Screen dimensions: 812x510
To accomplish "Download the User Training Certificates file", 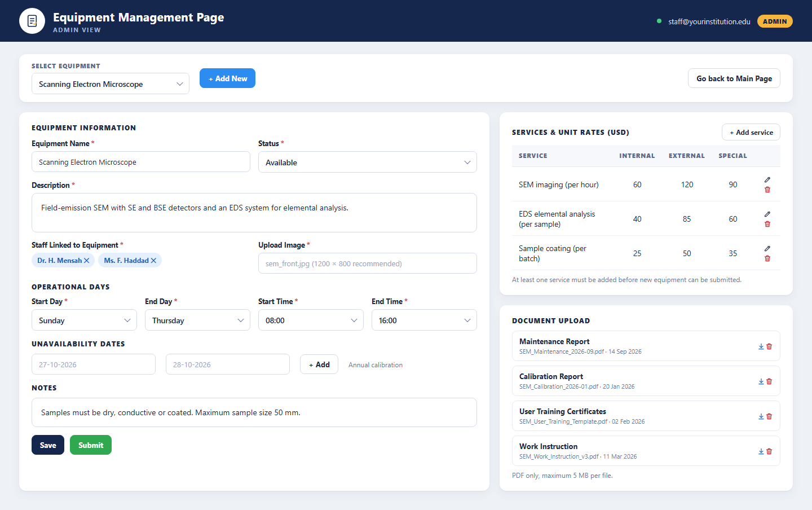I will tap(761, 416).
